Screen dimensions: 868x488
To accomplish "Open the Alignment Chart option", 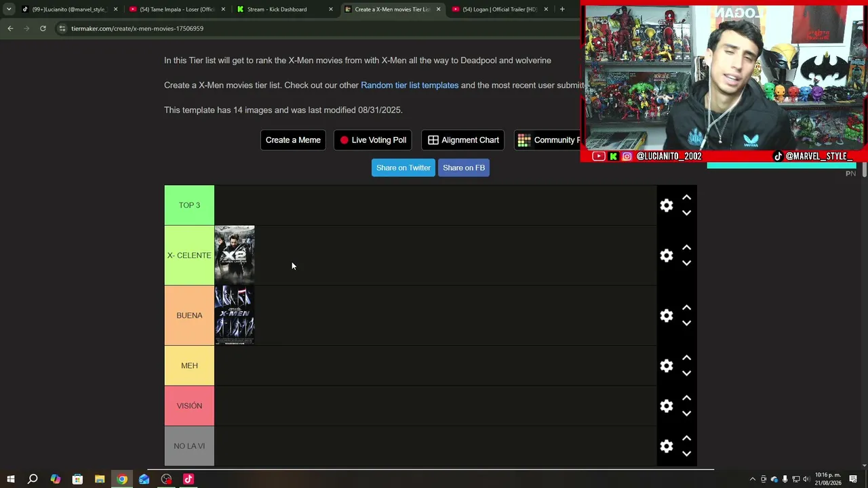I will pos(463,140).
